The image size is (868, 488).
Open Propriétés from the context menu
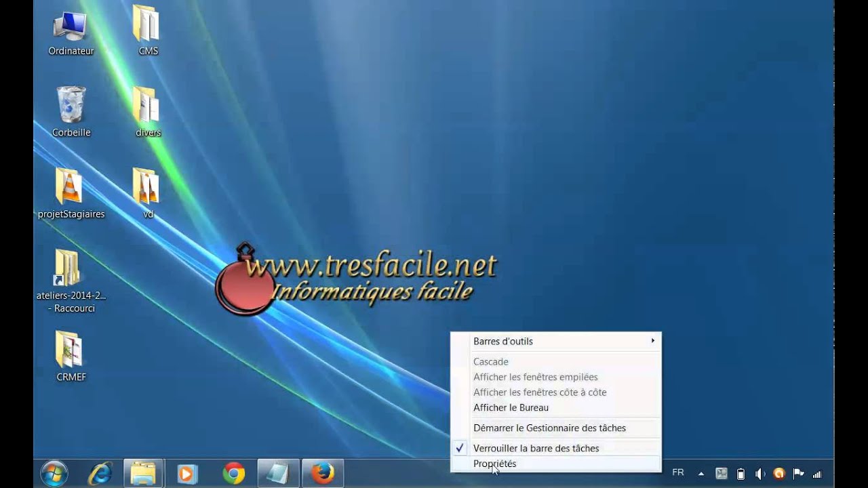556,464
